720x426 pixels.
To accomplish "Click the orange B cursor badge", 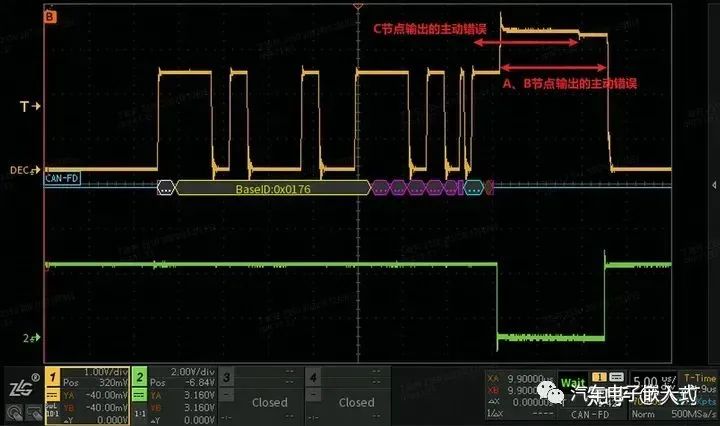I will [x=50, y=17].
